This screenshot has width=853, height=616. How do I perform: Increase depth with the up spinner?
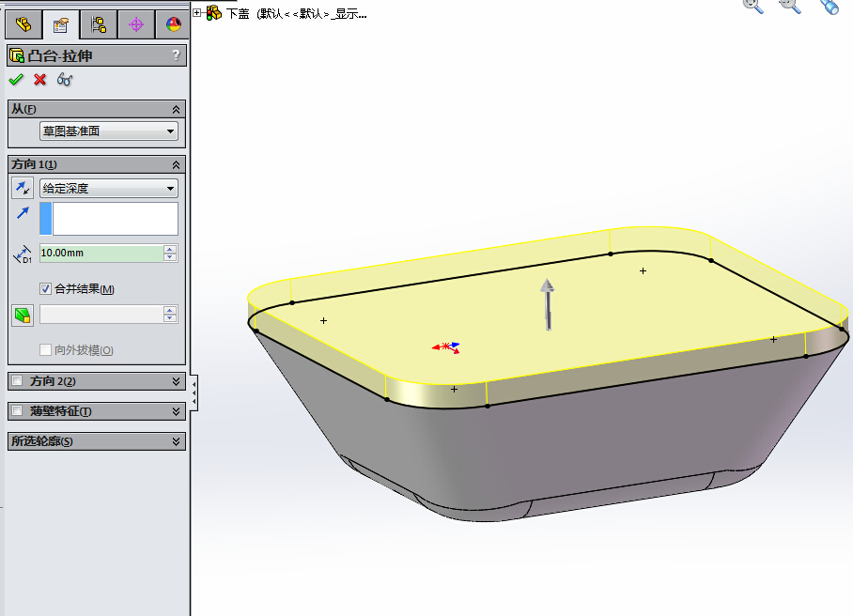(170, 249)
